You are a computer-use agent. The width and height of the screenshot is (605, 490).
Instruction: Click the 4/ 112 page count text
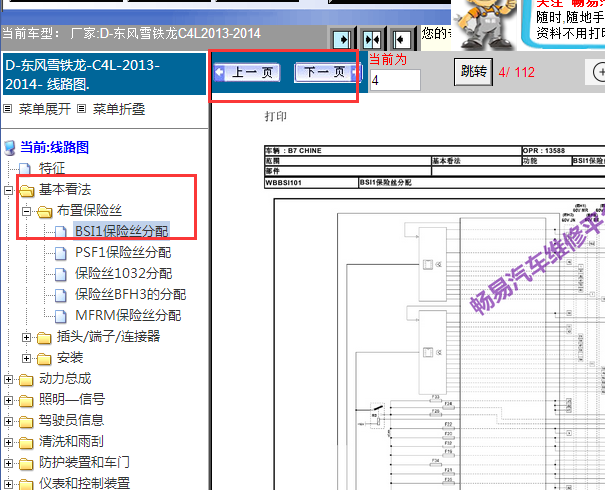point(516,72)
